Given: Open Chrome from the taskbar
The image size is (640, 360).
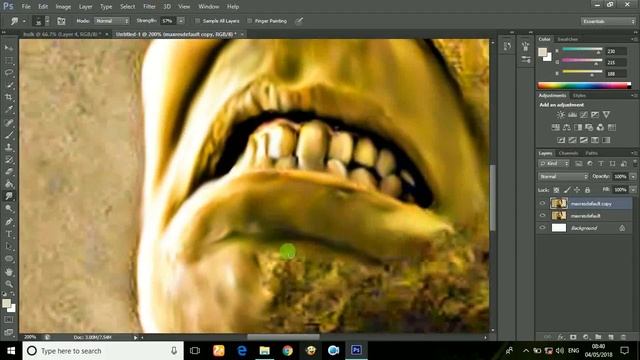Looking at the screenshot, I should click(x=287, y=351).
